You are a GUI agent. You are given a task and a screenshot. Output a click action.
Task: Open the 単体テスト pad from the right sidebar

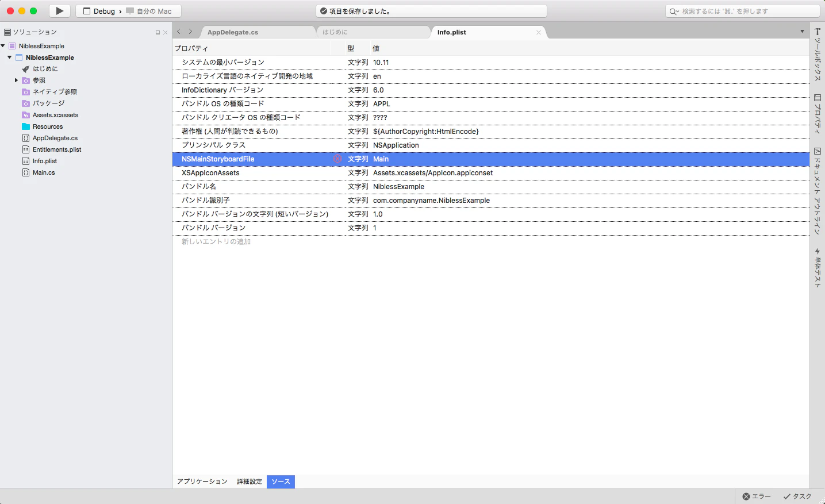[818, 268]
